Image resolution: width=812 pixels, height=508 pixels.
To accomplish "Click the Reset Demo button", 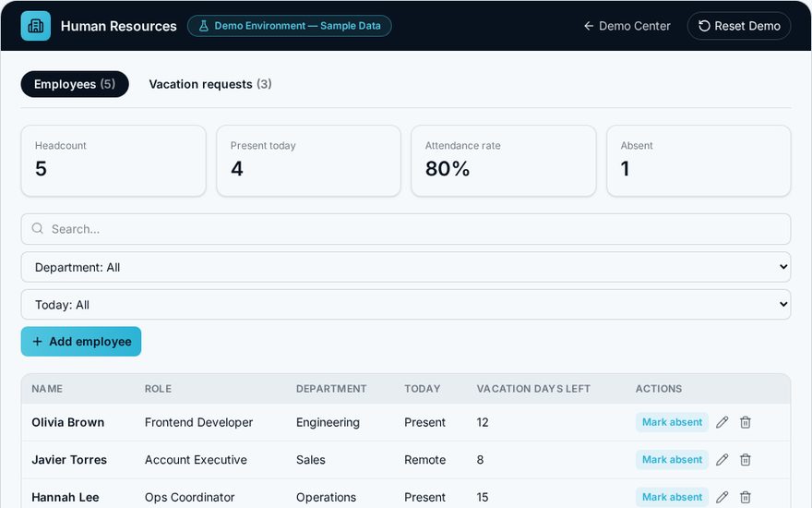I will [x=739, y=26].
